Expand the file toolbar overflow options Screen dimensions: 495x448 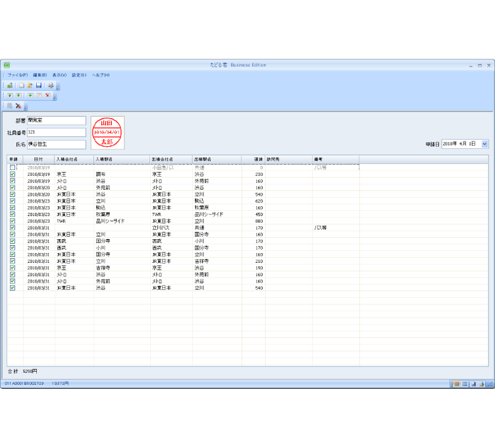pos(58,86)
